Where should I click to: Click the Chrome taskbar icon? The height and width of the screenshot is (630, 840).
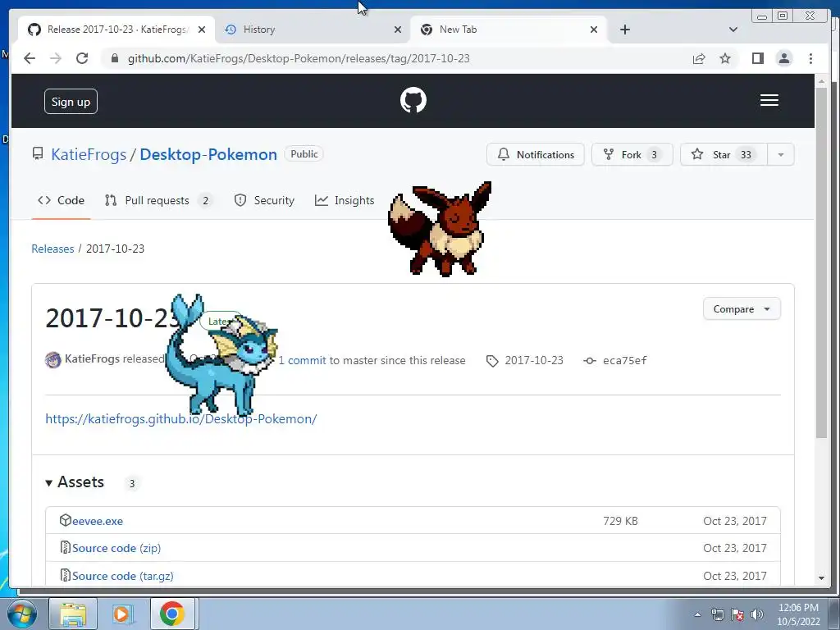pyautogui.click(x=172, y=614)
